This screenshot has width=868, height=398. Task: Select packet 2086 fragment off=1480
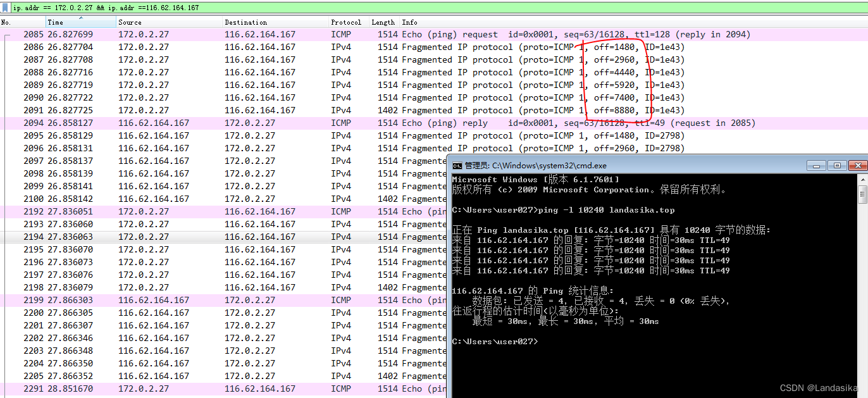tap(434, 47)
